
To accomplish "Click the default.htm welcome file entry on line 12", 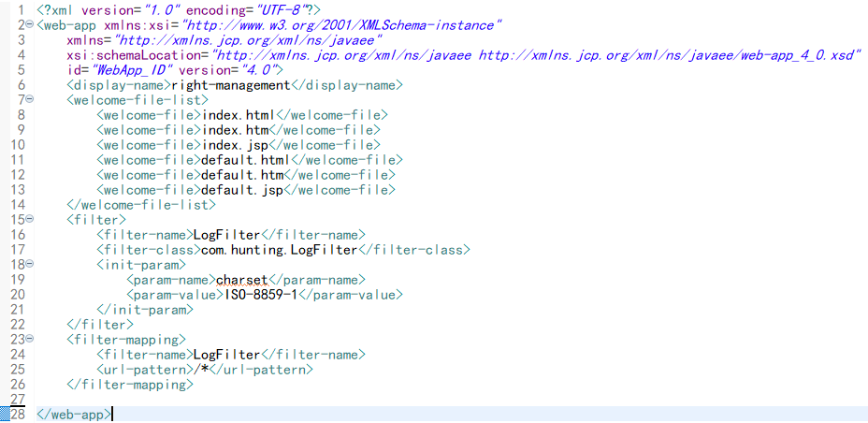I will [x=242, y=174].
